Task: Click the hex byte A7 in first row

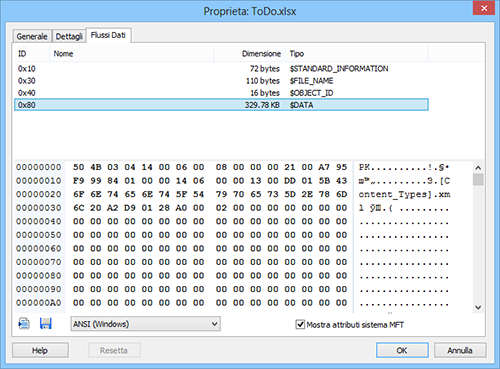Action: (324, 167)
